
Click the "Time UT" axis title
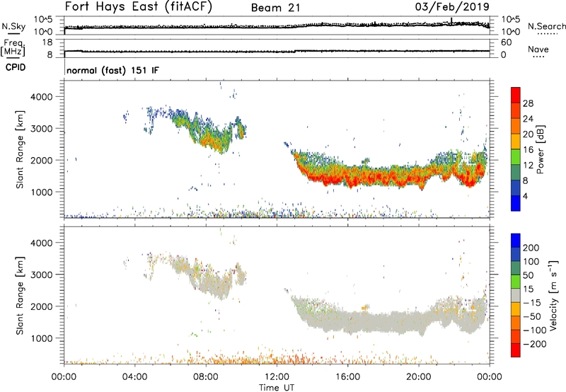277,388
